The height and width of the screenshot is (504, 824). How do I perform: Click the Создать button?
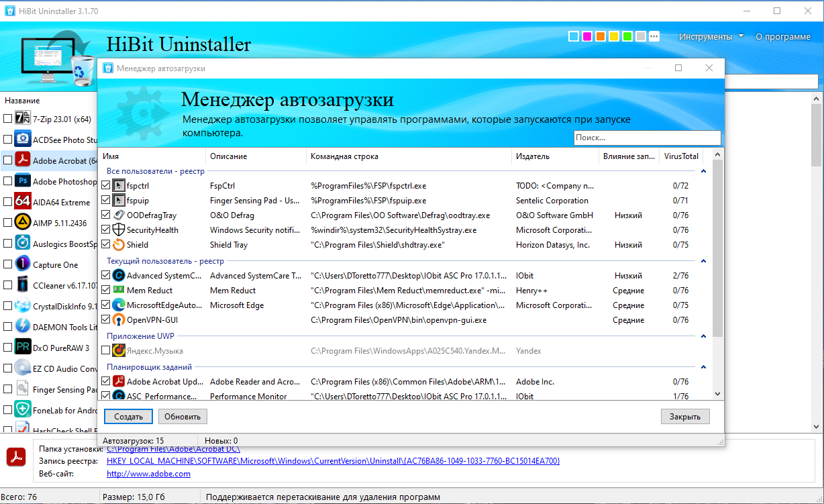click(128, 417)
